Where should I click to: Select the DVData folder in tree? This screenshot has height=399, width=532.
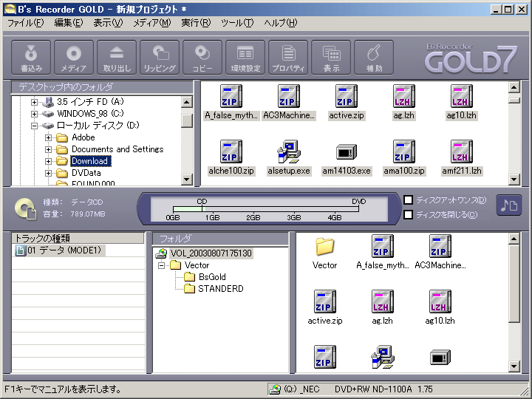(x=86, y=173)
